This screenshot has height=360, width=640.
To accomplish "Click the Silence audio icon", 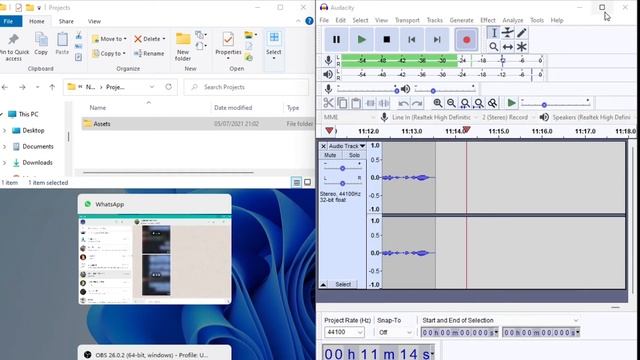I will [x=384, y=103].
